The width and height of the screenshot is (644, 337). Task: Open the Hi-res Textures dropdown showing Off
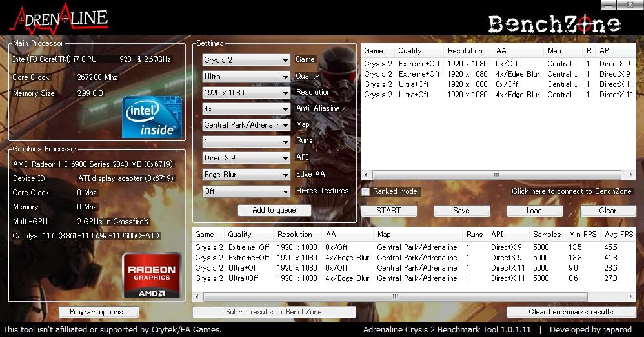tap(246, 191)
